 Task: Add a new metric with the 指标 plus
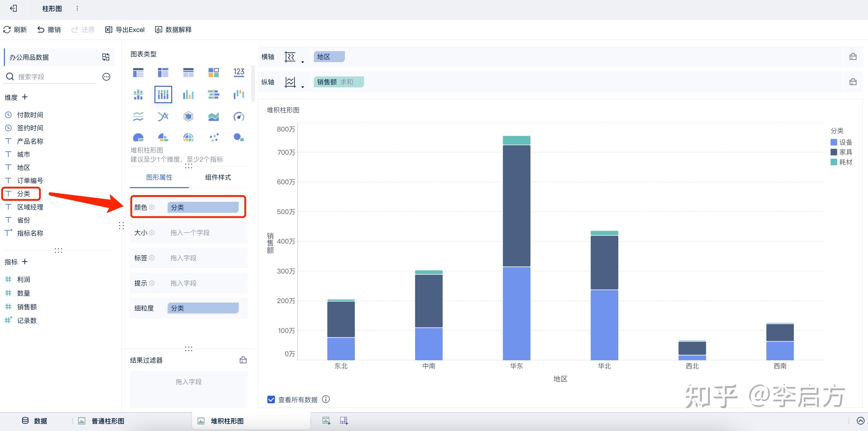click(25, 262)
